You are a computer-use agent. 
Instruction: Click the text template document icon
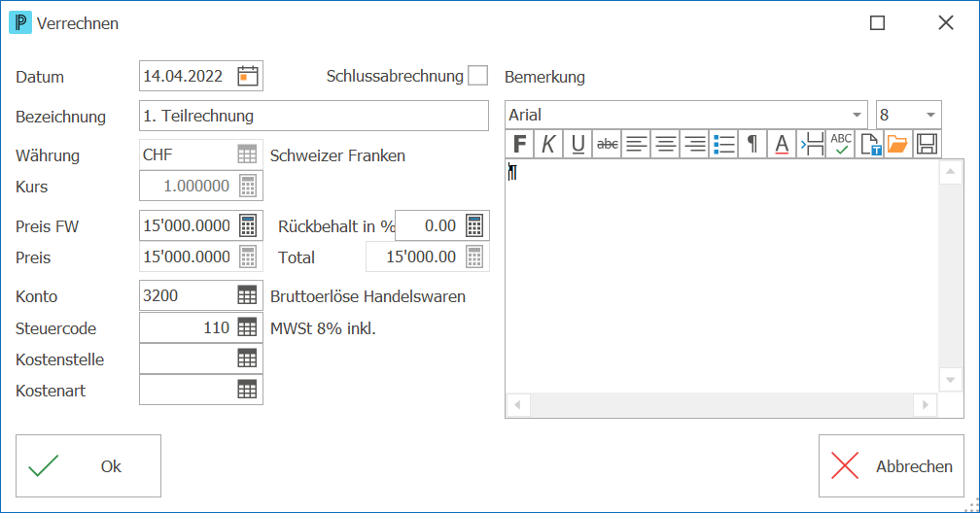coord(869,145)
